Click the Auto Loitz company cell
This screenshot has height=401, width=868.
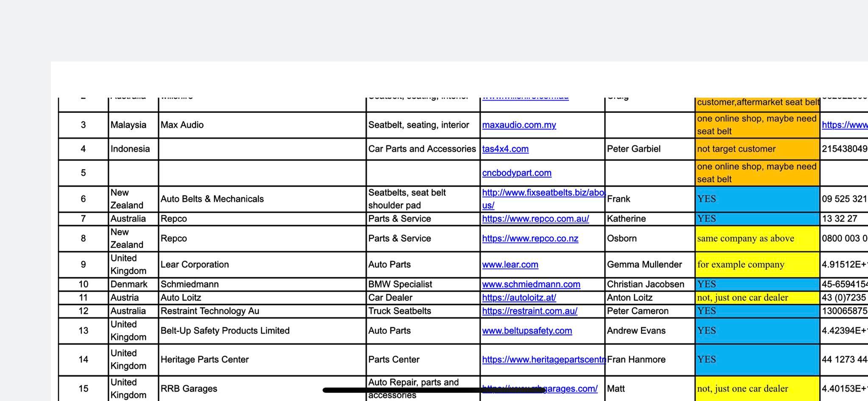point(262,298)
